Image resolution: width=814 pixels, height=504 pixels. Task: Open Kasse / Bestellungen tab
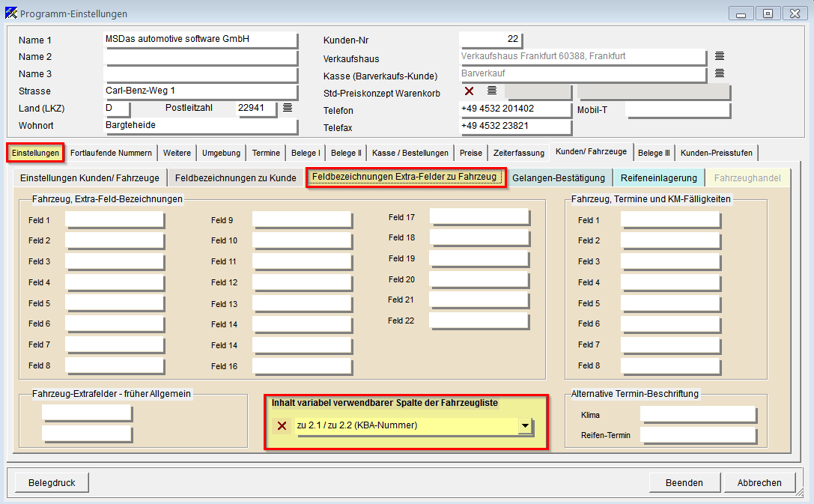(x=410, y=153)
